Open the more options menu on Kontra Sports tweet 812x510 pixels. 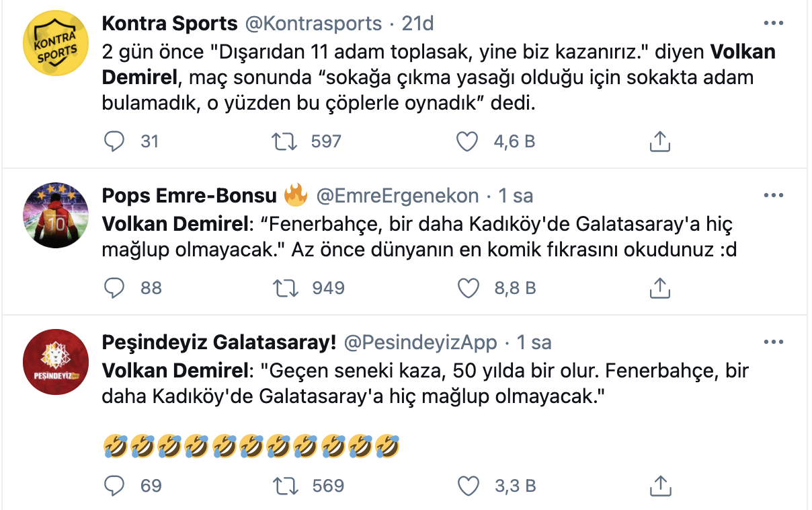[774, 23]
